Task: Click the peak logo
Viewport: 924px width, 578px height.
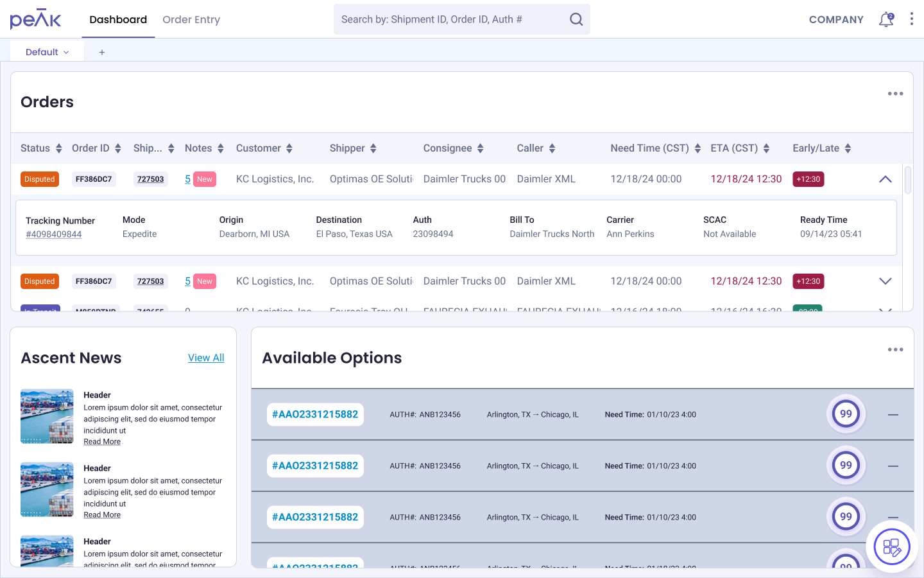Action: (x=35, y=19)
